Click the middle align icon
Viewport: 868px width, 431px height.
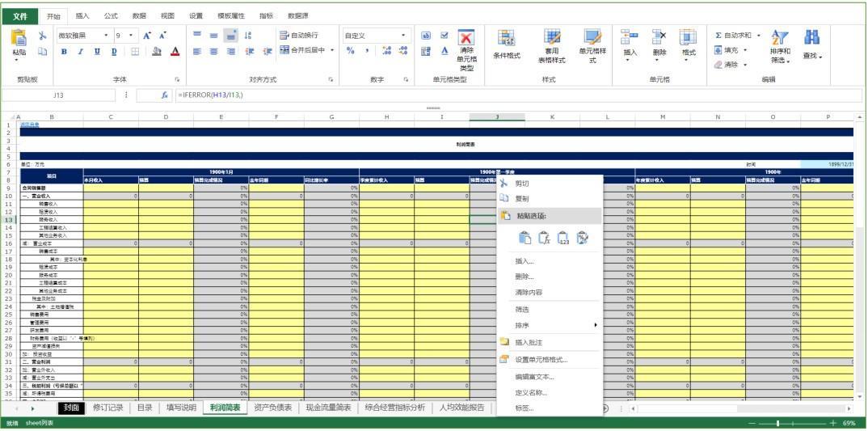213,36
